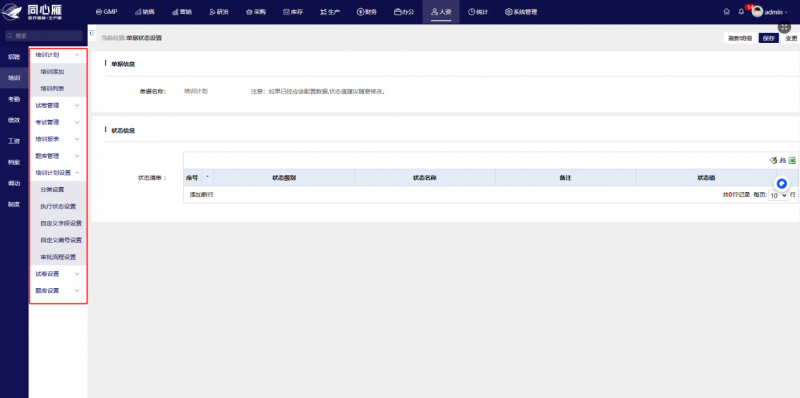Screen dimensions: 800x398
Task: Click the sidebar search input field
Action: coord(43,36)
